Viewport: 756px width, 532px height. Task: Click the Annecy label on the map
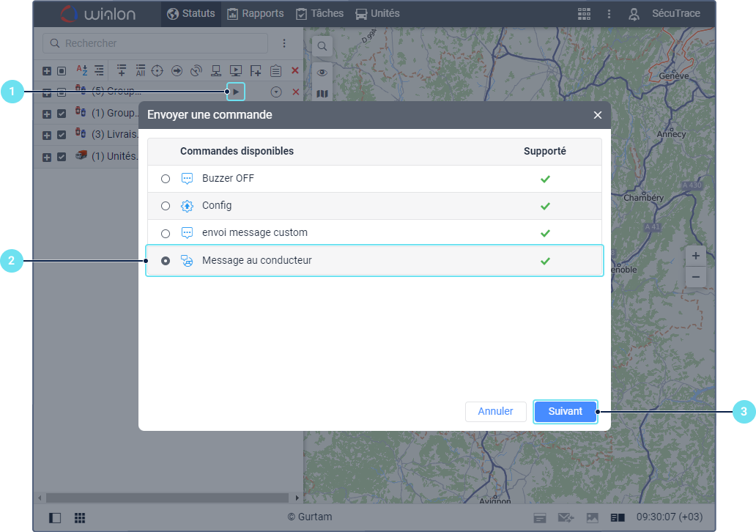(671, 134)
